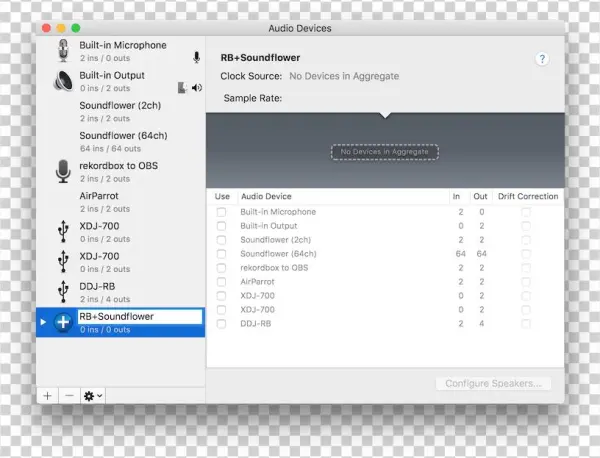Viewport: 600px width, 458px height.
Task: Click the green zoom window button
Action: click(76, 28)
